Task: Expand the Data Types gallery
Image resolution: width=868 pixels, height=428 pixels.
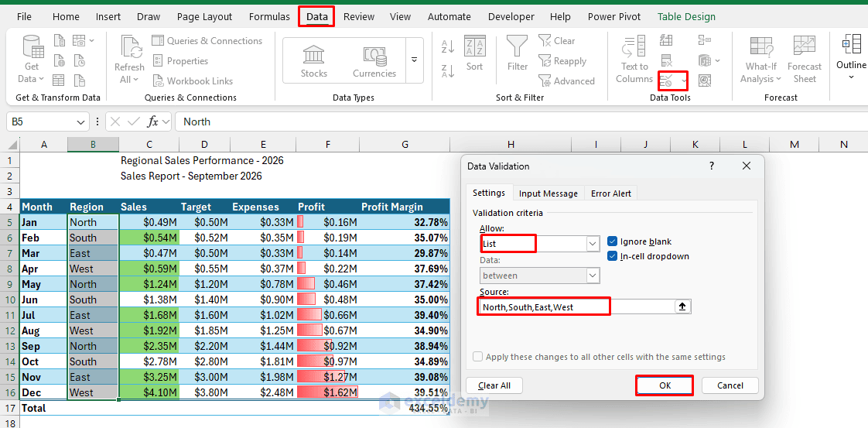Action: pos(414,60)
